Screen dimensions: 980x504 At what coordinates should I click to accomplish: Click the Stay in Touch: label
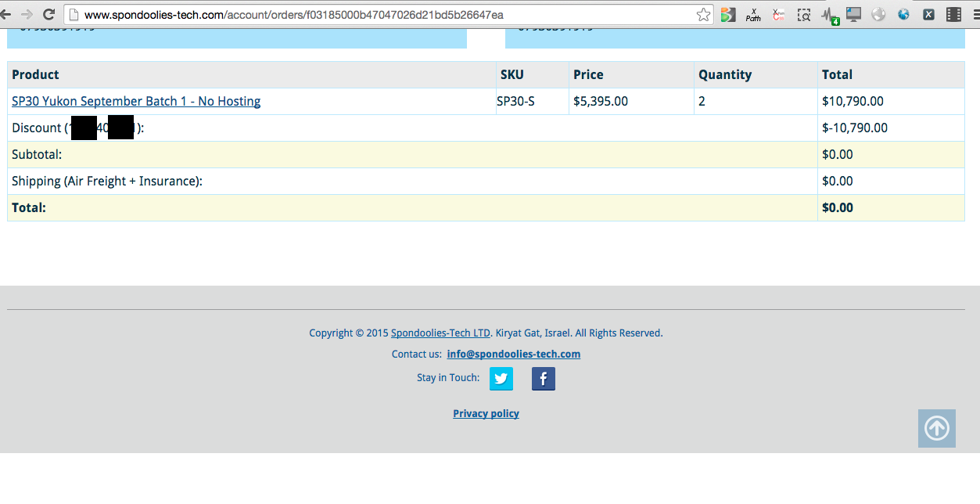point(448,377)
